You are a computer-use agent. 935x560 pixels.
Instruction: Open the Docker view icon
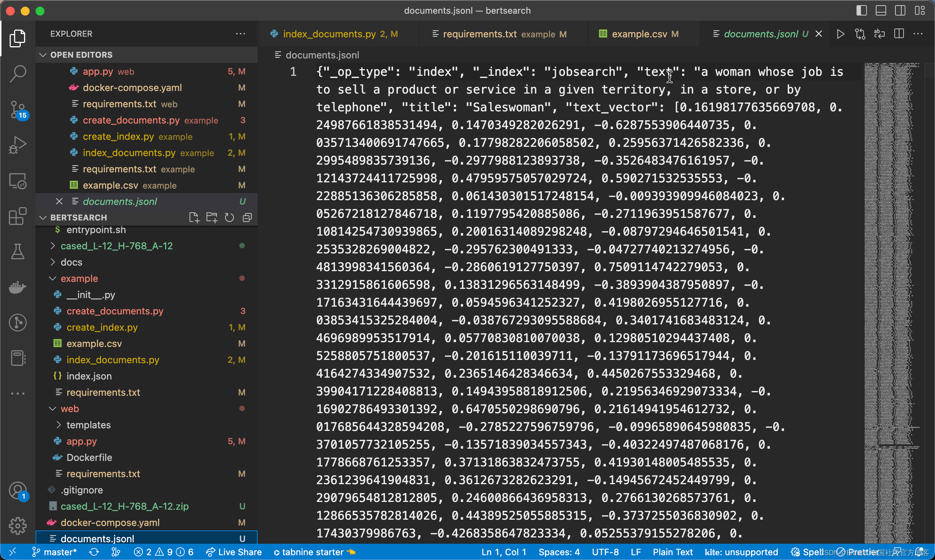point(17,287)
